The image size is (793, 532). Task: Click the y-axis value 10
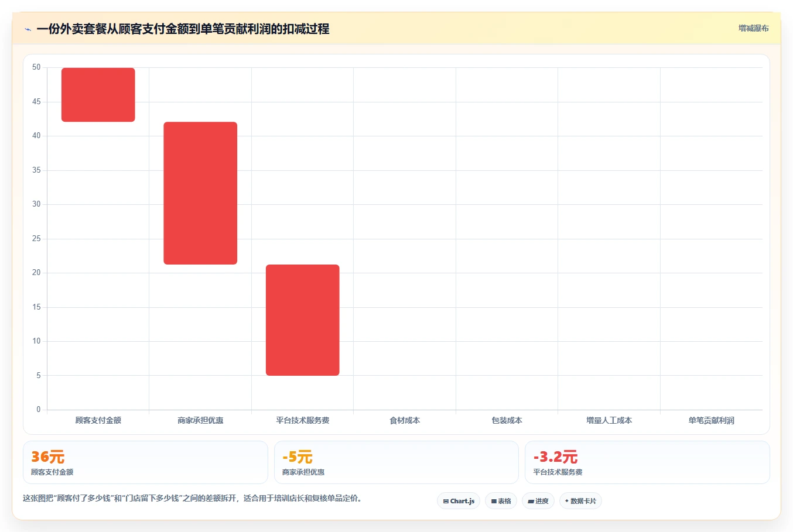pyautogui.click(x=36, y=341)
